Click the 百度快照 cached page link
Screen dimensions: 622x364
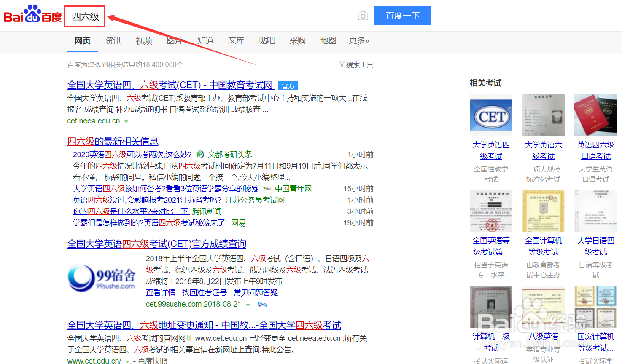click(153, 361)
